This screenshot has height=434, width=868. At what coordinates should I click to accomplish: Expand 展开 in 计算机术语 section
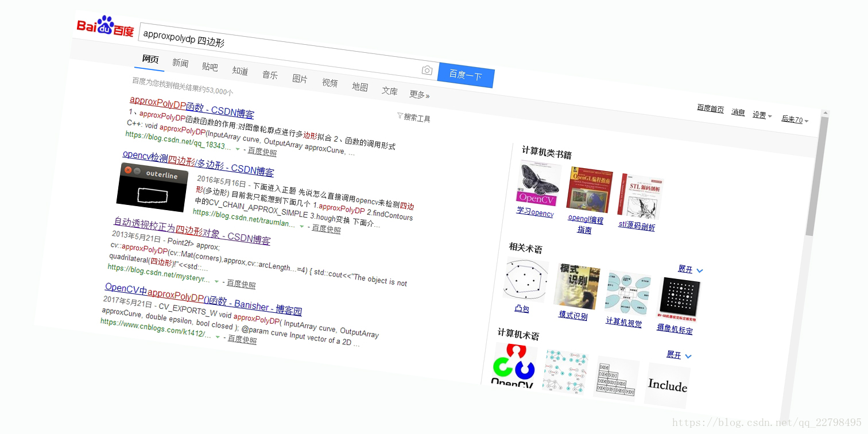tap(679, 355)
